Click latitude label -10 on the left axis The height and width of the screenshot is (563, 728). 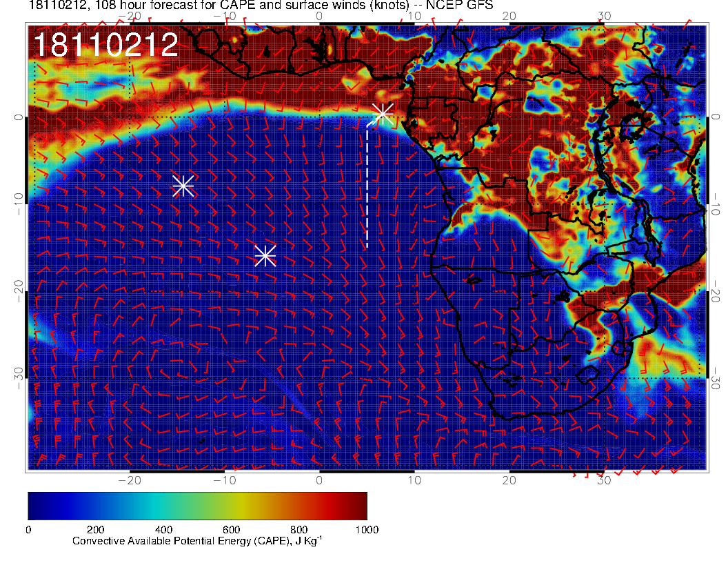[x=19, y=204]
